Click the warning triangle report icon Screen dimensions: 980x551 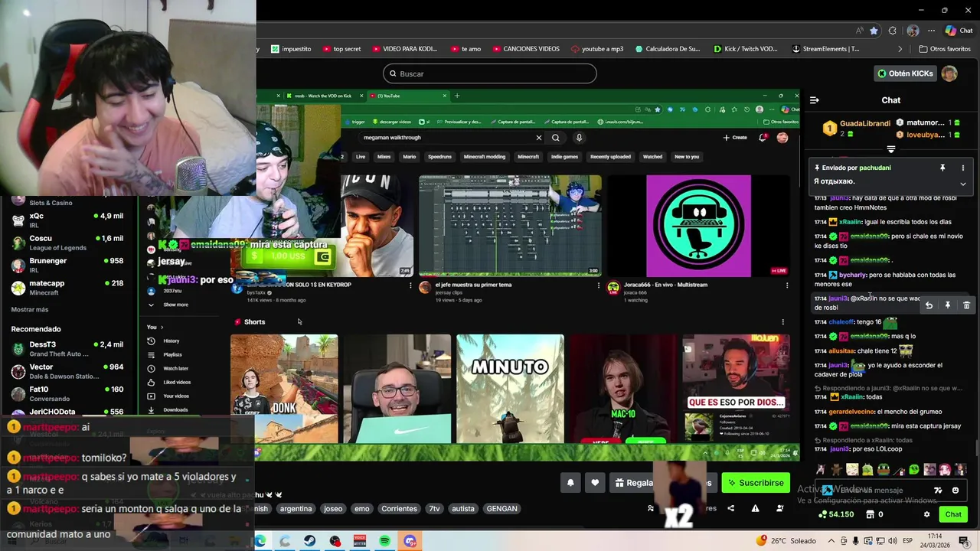coord(755,508)
